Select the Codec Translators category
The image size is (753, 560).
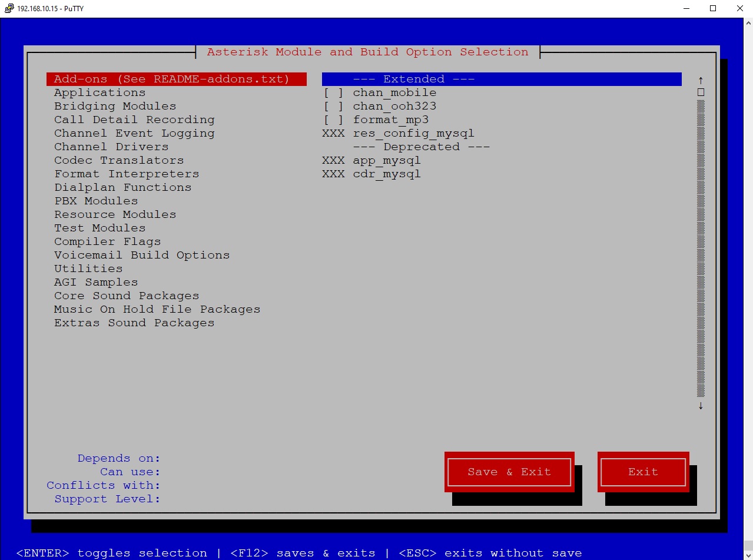point(119,160)
